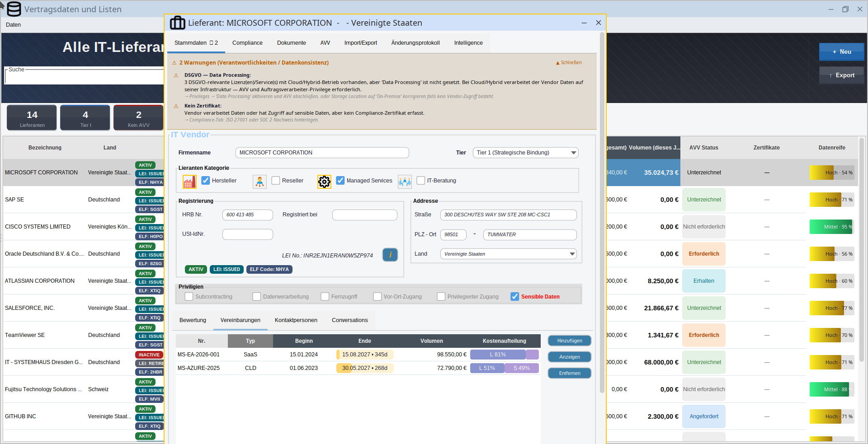Select the SAP SE supplier row
This screenshot has width=868, height=444.
83,200
